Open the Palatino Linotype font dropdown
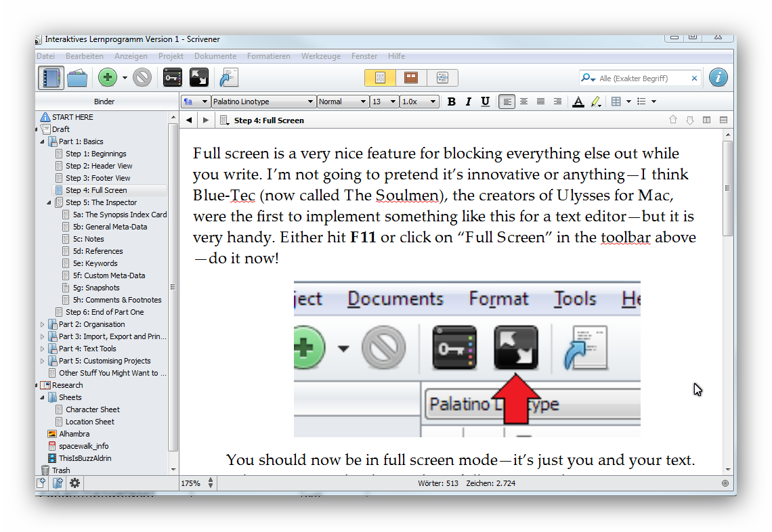Image resolution: width=772 pixels, height=532 pixels. click(263, 102)
